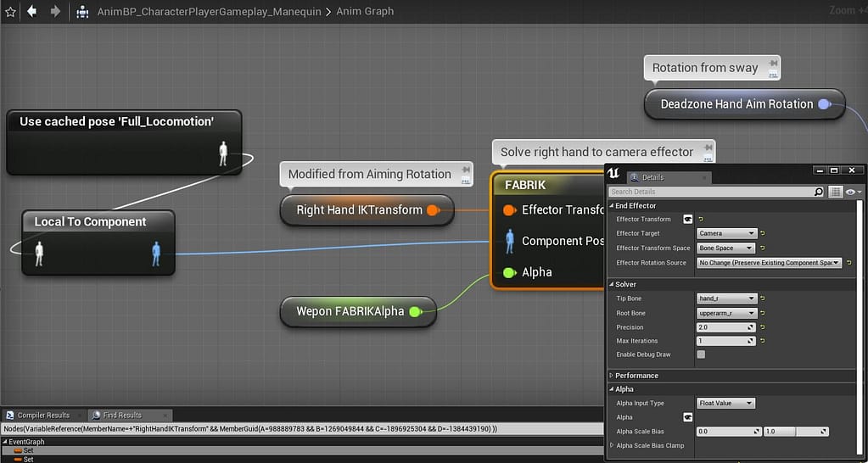Open Alpha Input Type dropdown showing Float Value
868x463 pixels.
[x=725, y=404]
